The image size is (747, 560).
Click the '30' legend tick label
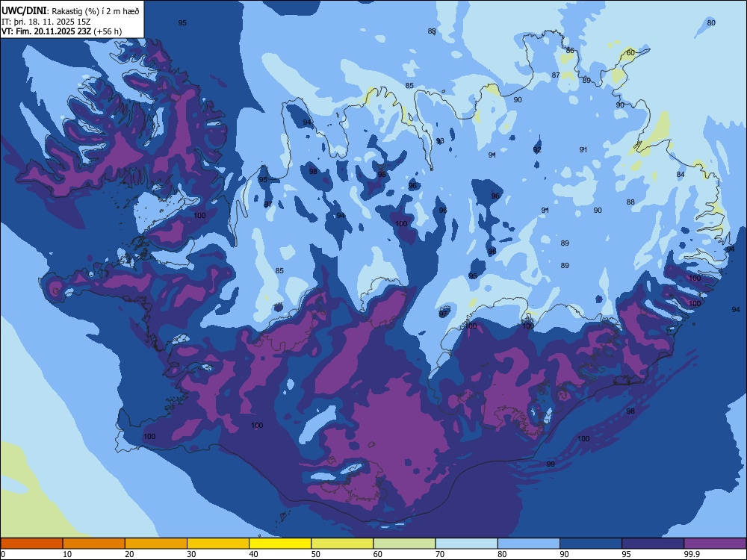[x=191, y=554]
